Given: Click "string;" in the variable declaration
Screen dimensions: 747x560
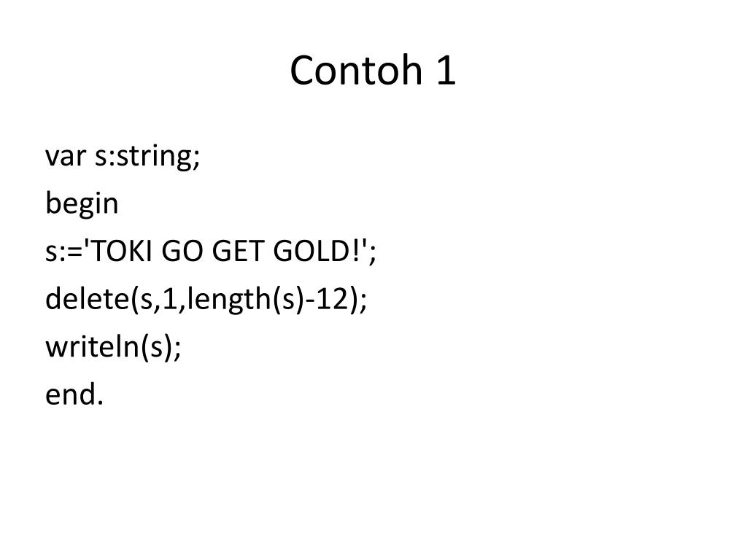Looking at the screenshot, I should 158,157.
